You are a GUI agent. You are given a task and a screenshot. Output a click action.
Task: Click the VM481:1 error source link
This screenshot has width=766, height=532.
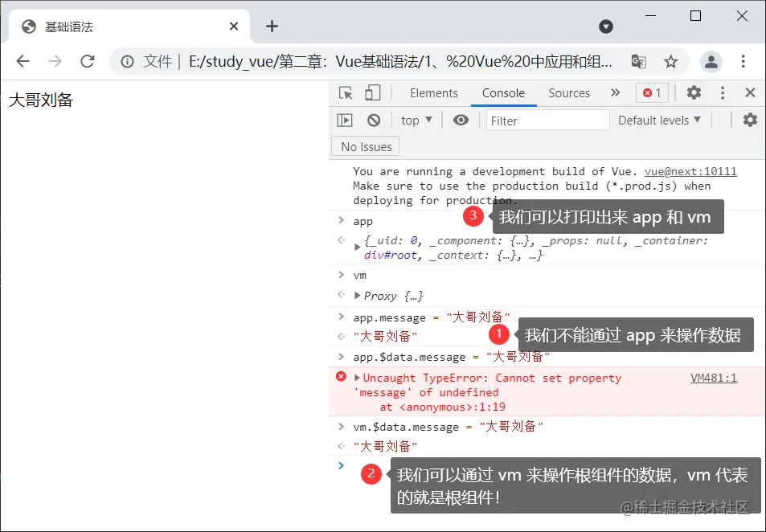(x=714, y=378)
